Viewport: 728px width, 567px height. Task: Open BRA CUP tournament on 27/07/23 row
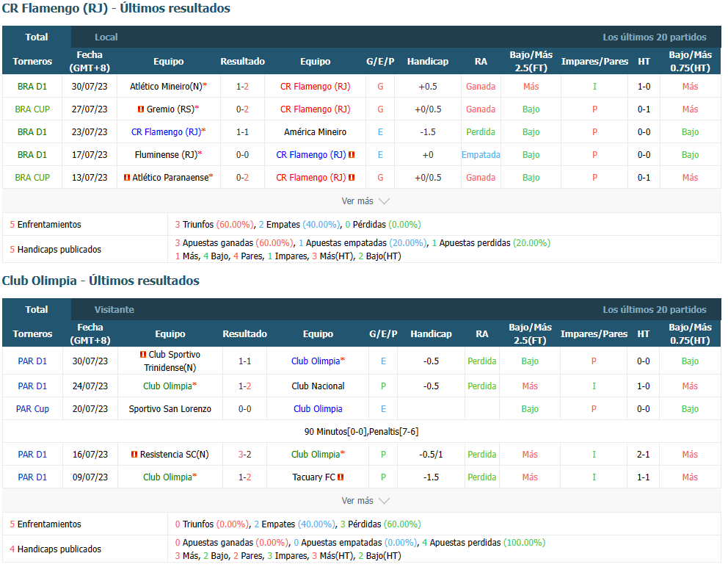pyautogui.click(x=32, y=109)
